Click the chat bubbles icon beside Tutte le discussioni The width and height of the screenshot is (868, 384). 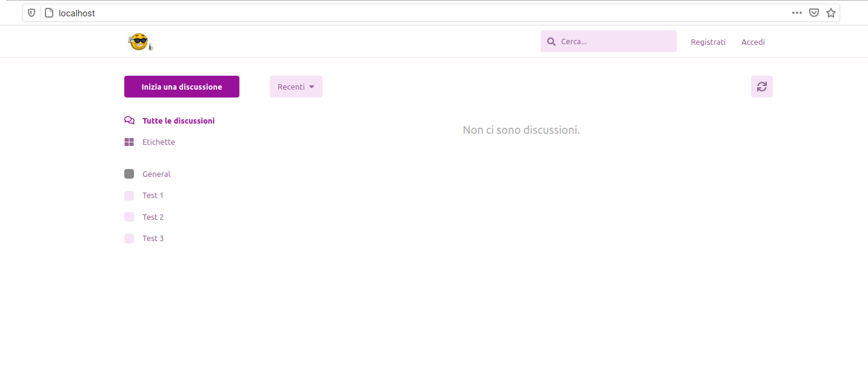tap(129, 121)
